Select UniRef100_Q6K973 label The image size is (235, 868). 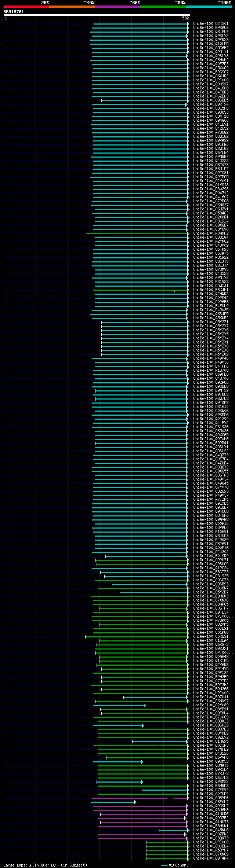[211, 645]
